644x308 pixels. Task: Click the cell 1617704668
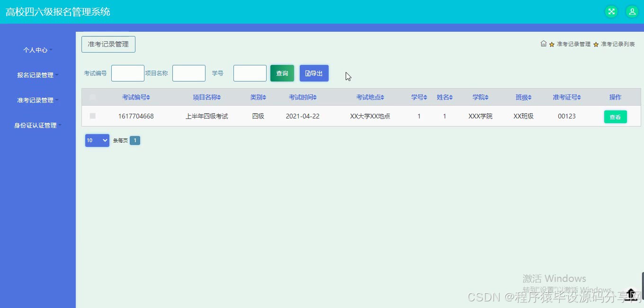(136, 116)
